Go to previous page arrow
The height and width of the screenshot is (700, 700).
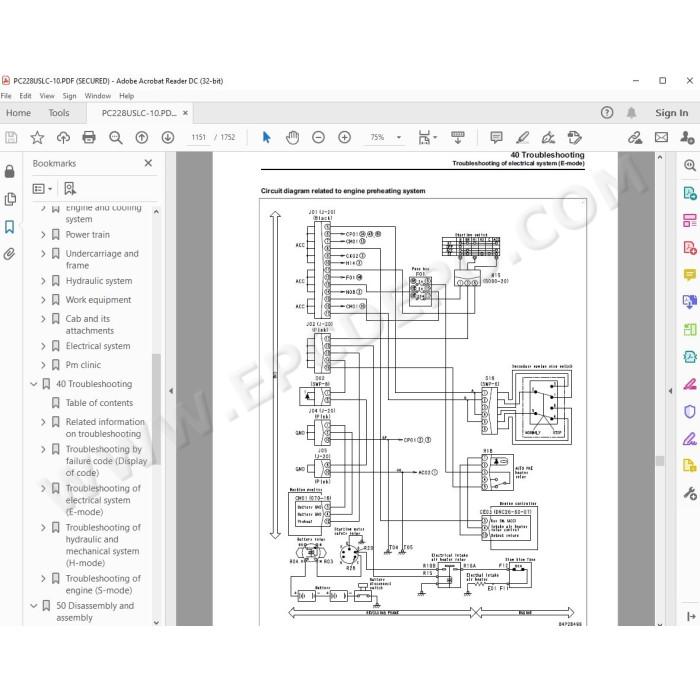click(142, 138)
